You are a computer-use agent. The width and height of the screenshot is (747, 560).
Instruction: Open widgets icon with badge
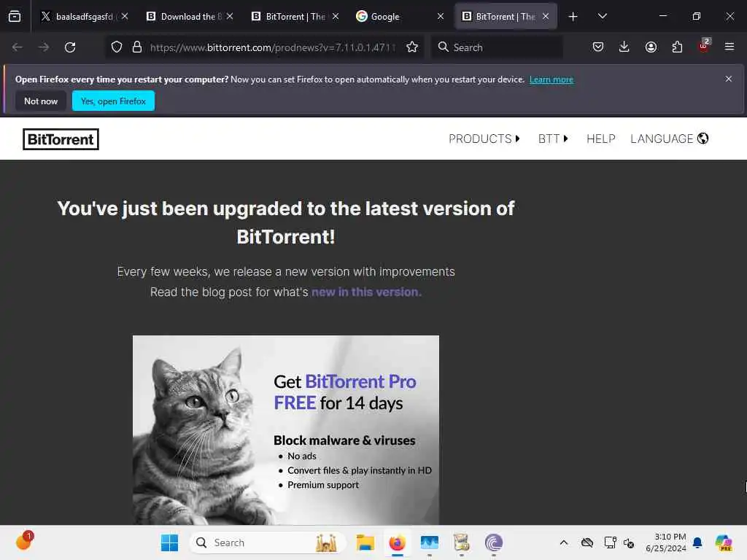[x=24, y=541]
